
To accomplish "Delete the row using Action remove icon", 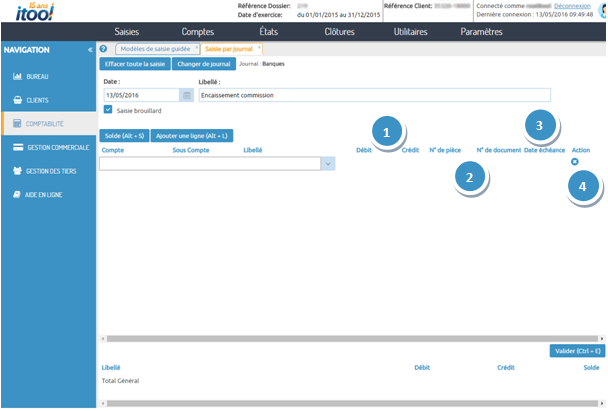I will (x=574, y=162).
